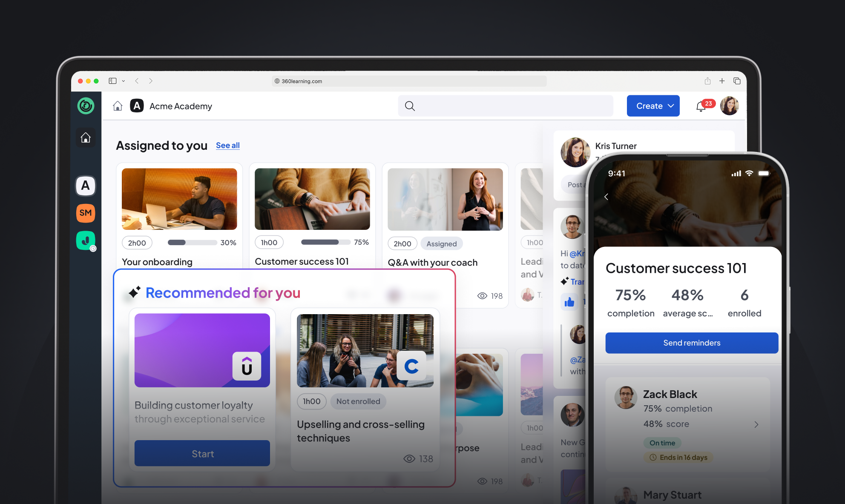Select the Acme Academy A workspace tab

[86, 186]
